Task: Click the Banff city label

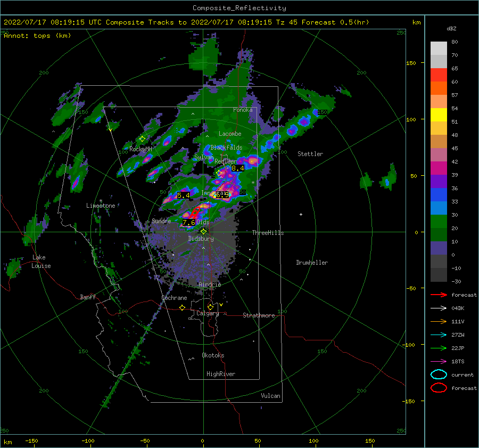Action: 88,297
